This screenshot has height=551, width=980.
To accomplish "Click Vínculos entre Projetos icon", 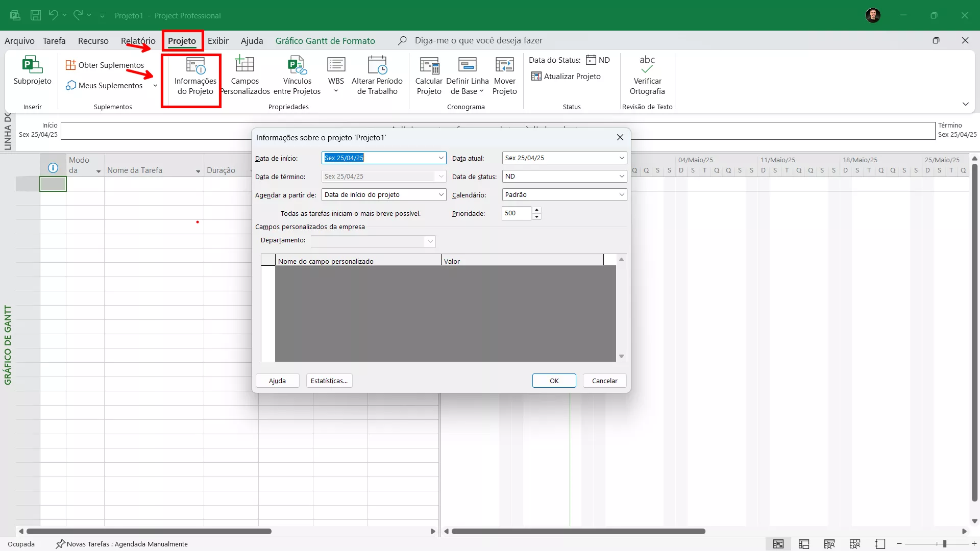I will pyautogui.click(x=297, y=65).
